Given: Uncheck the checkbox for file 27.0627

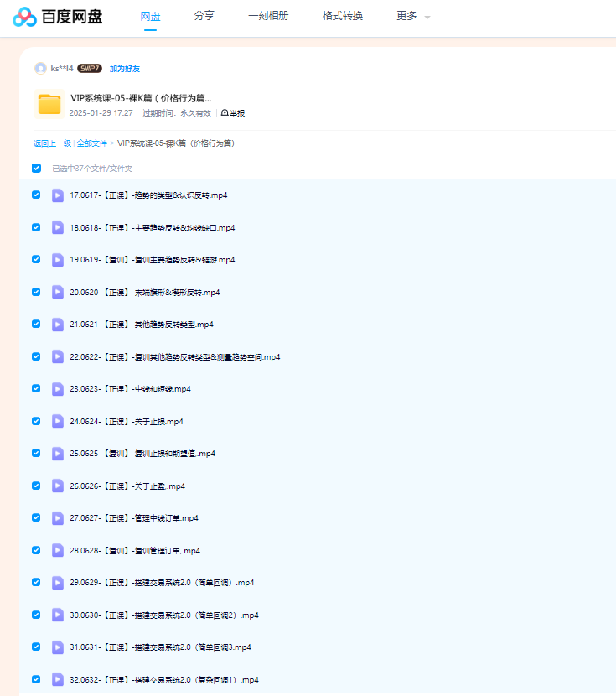Looking at the screenshot, I should pyautogui.click(x=36, y=517).
